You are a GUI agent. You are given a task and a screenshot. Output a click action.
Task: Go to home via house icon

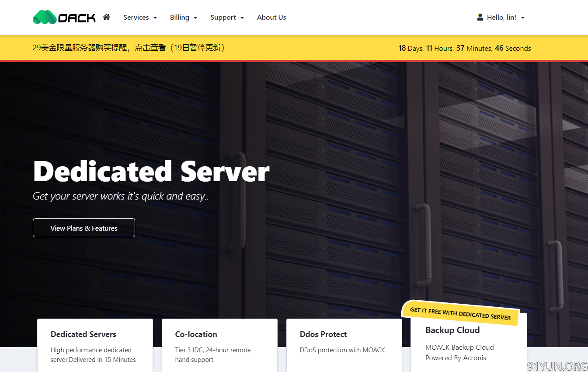click(x=106, y=18)
